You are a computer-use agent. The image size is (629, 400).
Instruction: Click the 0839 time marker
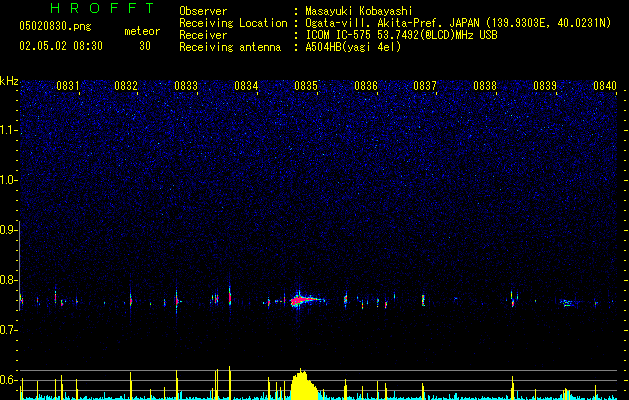pyautogui.click(x=545, y=86)
